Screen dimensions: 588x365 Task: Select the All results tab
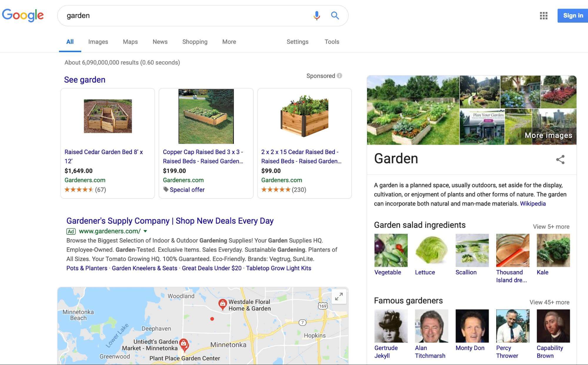(70, 42)
